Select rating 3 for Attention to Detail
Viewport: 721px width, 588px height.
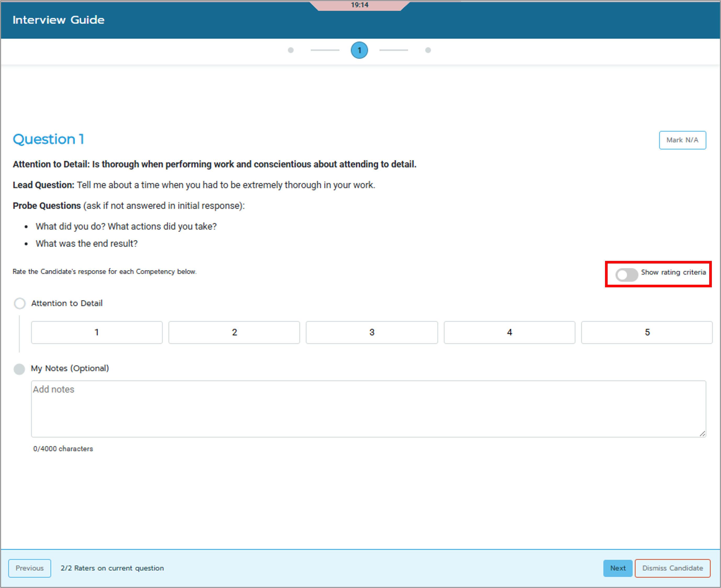[372, 332]
